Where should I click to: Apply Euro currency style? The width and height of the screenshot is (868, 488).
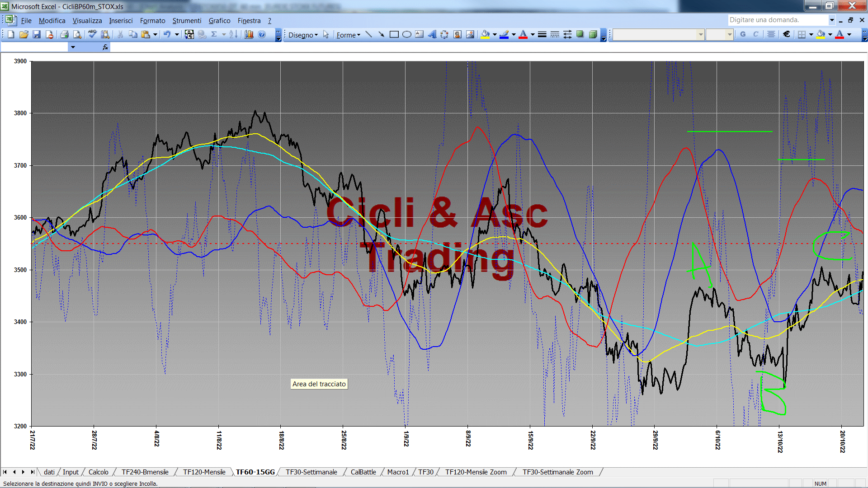787,34
